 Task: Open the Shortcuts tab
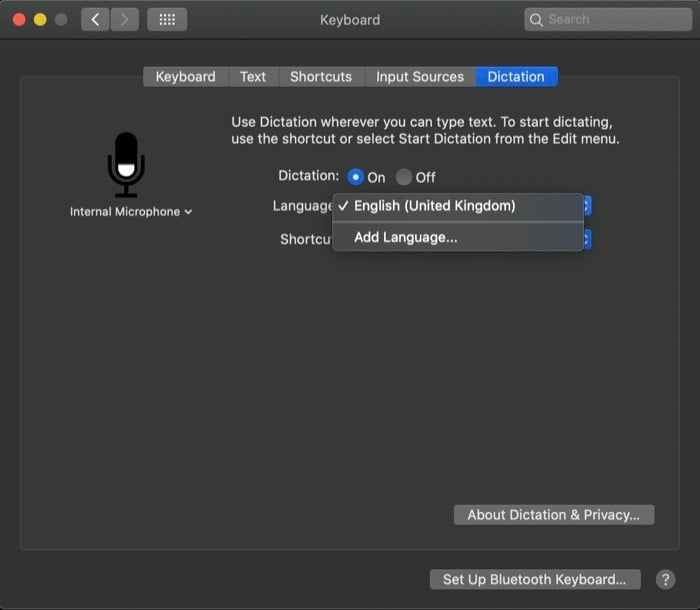(x=321, y=77)
